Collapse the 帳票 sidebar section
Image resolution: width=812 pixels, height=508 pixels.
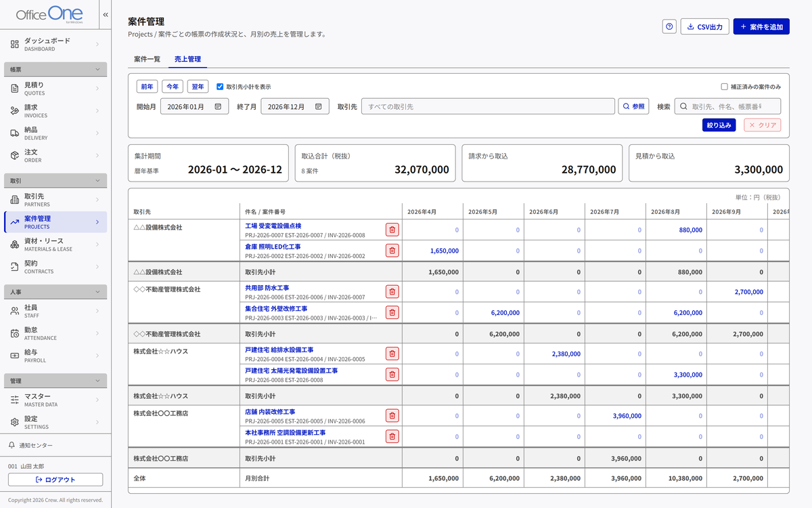55,69
